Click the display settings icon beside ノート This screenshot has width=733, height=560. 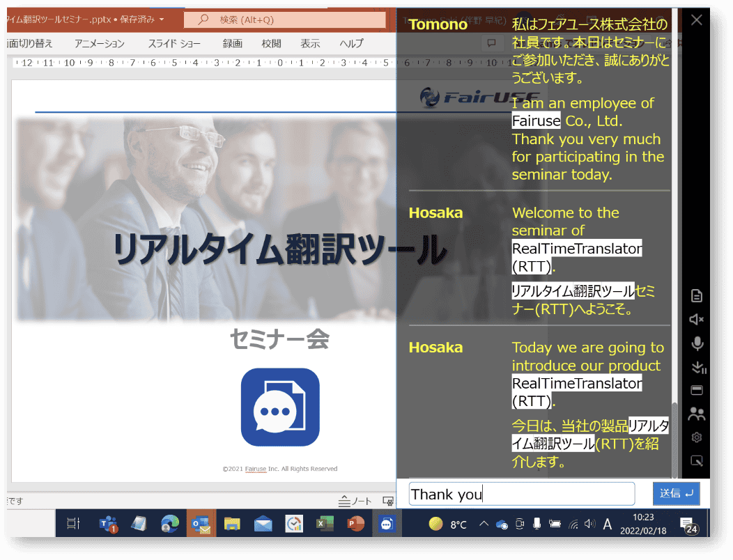coord(388,501)
